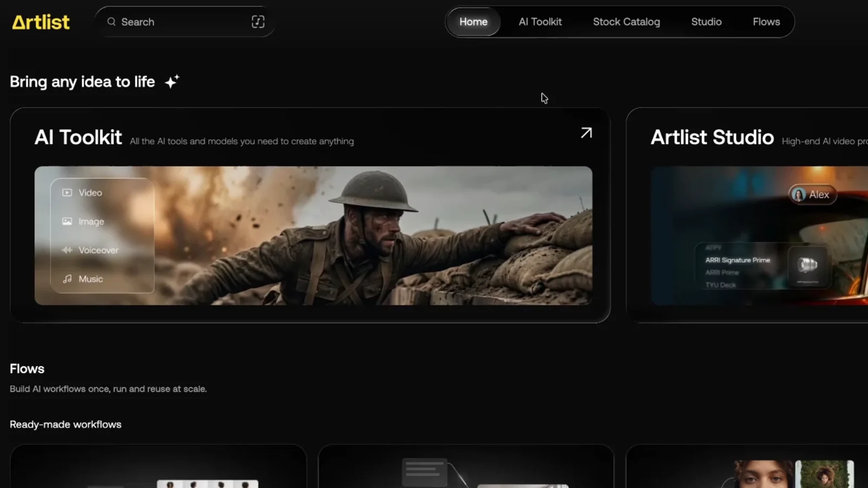
Task: Click the Ready-made workflows label
Action: 66,425
